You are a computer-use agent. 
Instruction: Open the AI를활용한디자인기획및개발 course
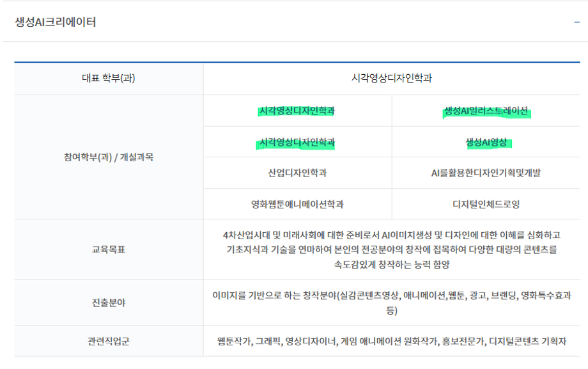[x=486, y=173]
